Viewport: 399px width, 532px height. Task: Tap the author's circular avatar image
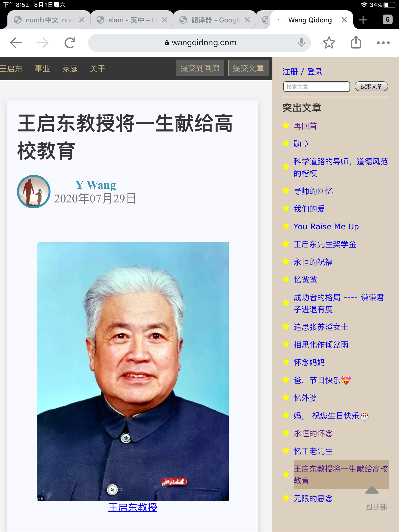pos(34,192)
